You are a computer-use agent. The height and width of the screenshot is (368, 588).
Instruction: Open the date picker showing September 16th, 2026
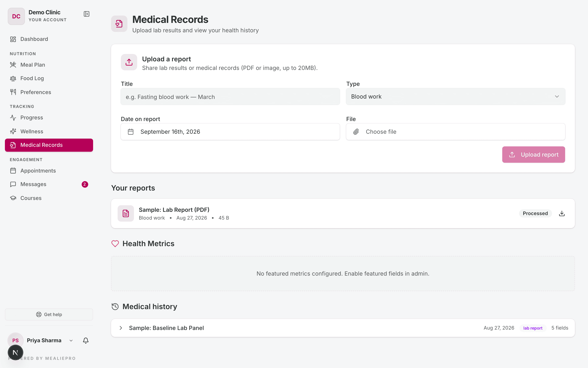[230, 132]
